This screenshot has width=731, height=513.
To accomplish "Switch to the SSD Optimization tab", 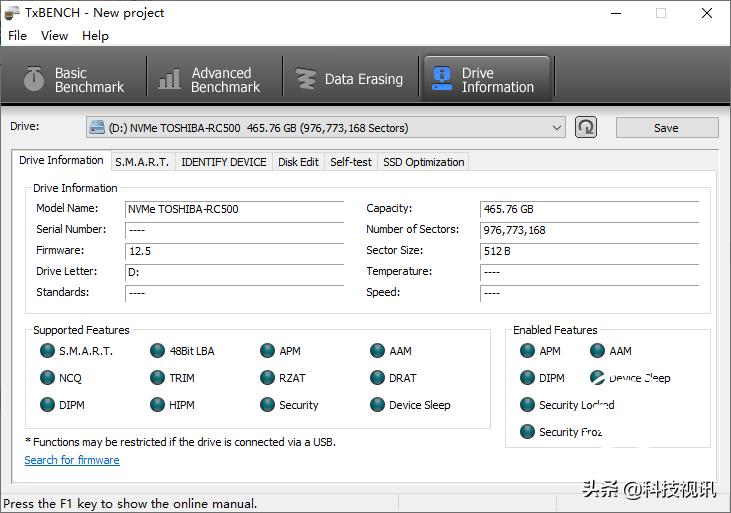I will pos(423,162).
